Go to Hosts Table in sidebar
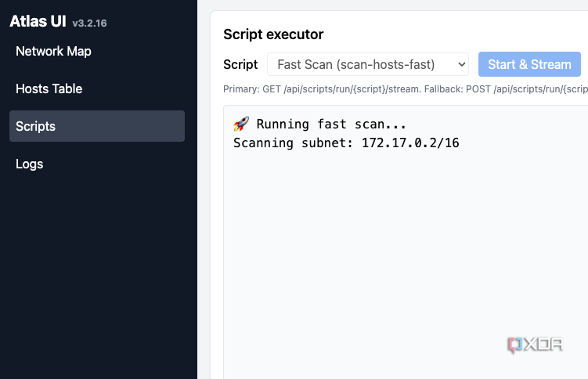 (x=49, y=88)
